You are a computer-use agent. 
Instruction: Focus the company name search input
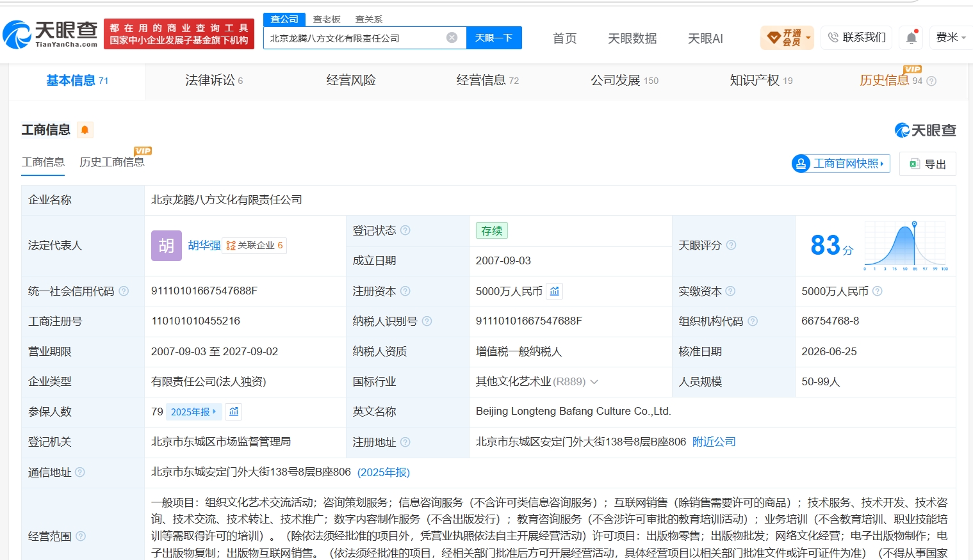coord(356,38)
